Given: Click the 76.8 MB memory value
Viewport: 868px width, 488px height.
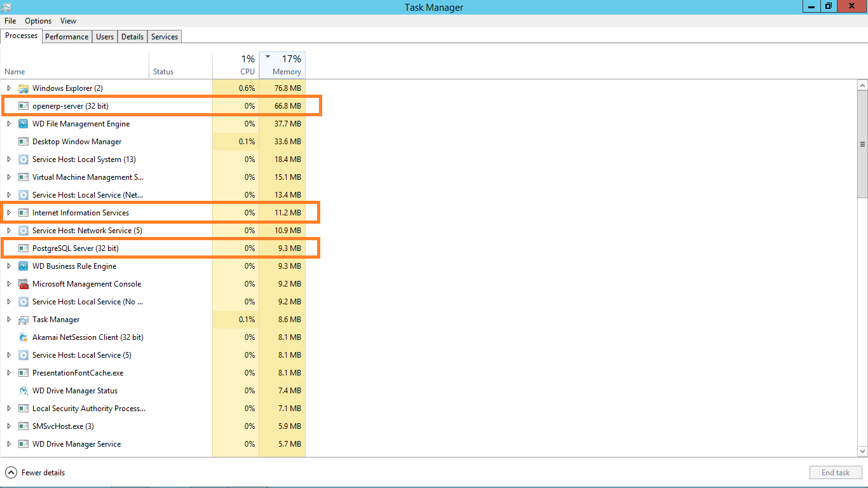Looking at the screenshot, I should coord(288,88).
